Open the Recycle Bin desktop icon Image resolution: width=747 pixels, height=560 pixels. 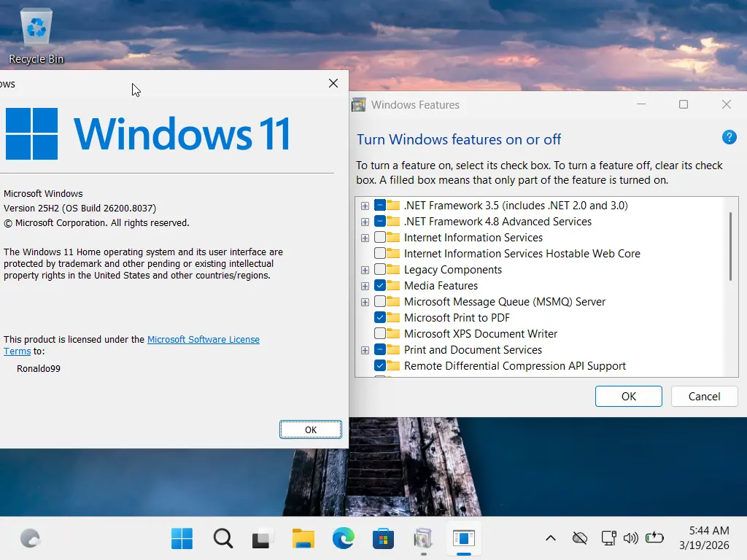point(36,36)
